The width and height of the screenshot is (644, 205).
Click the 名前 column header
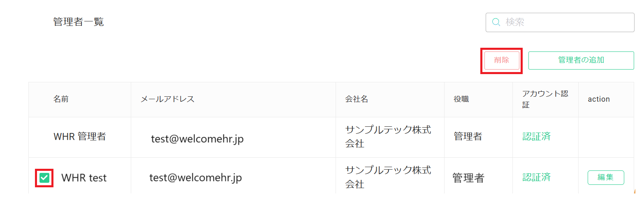coord(61,99)
